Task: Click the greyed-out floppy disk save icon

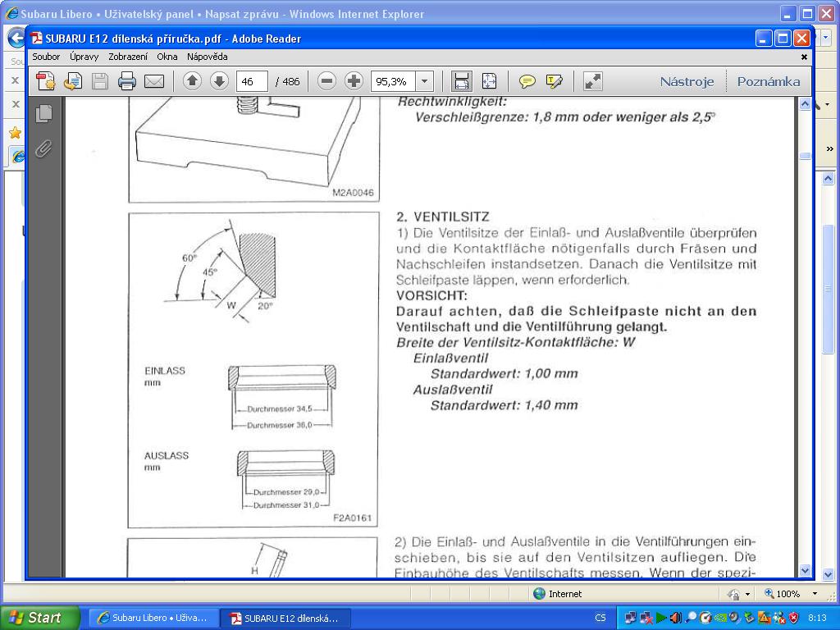Action: point(100,81)
